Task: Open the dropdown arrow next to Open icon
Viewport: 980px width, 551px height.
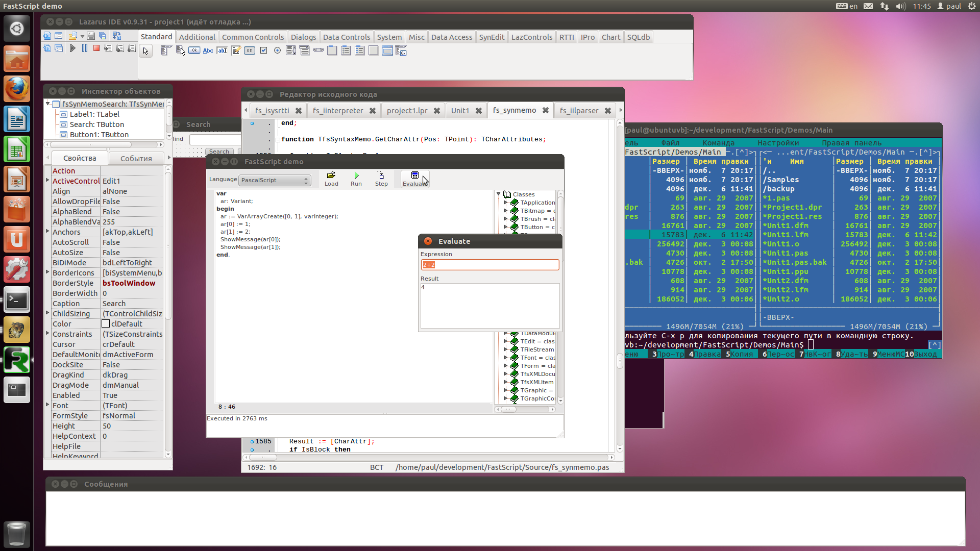Action: 82,36
